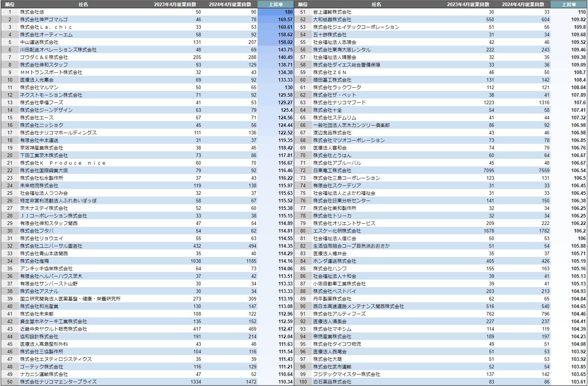This screenshot has width=588, height=386.
Task: Click 株式会社ナリコマホールディングス
Action: (58, 133)
